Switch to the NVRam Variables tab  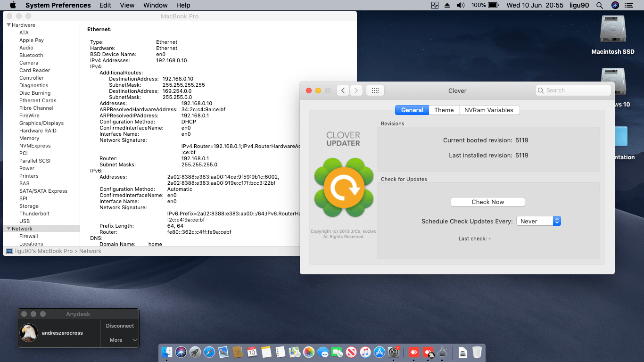tap(489, 110)
